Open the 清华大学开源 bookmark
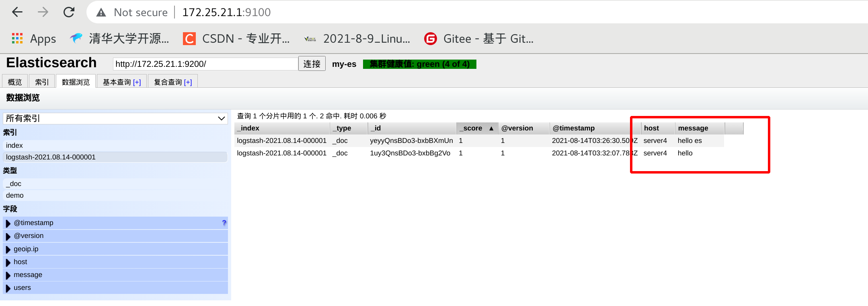This screenshot has height=306, width=868. 119,38
